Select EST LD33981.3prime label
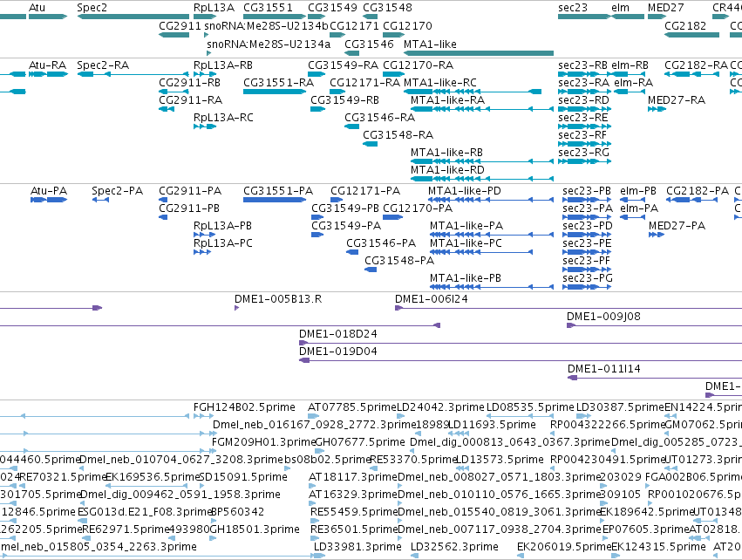Viewport: 742px width, 560px height. click(x=357, y=547)
